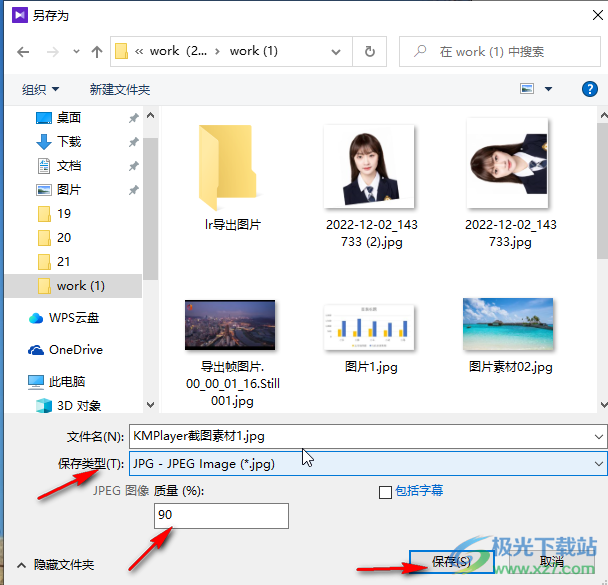Select 文档 in navigation pane
The height and width of the screenshot is (585, 608).
point(69,166)
